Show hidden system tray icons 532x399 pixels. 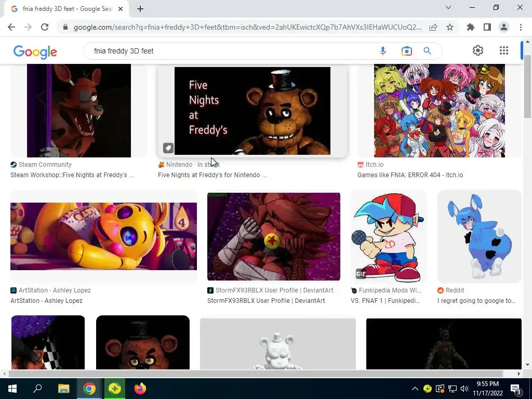415,389
